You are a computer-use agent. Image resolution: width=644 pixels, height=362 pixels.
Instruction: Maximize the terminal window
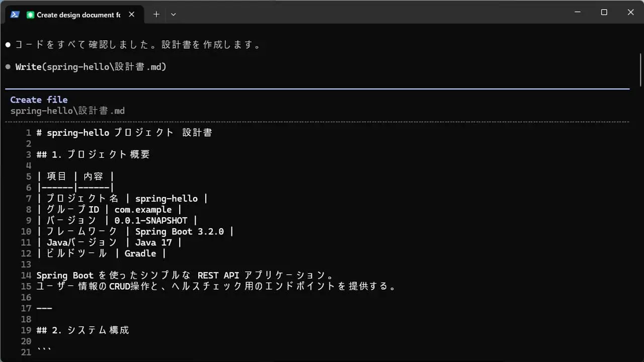click(x=604, y=12)
